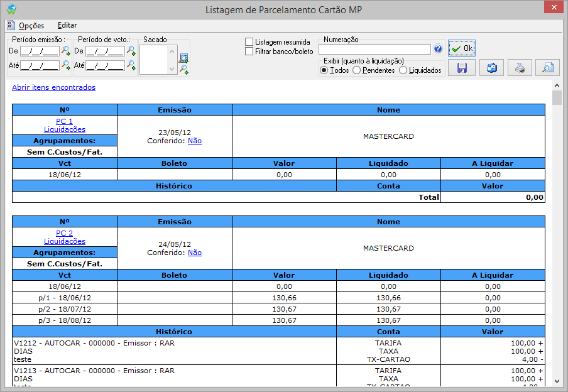Click main report scrollbar down arrow
568x392 pixels.
(557, 381)
